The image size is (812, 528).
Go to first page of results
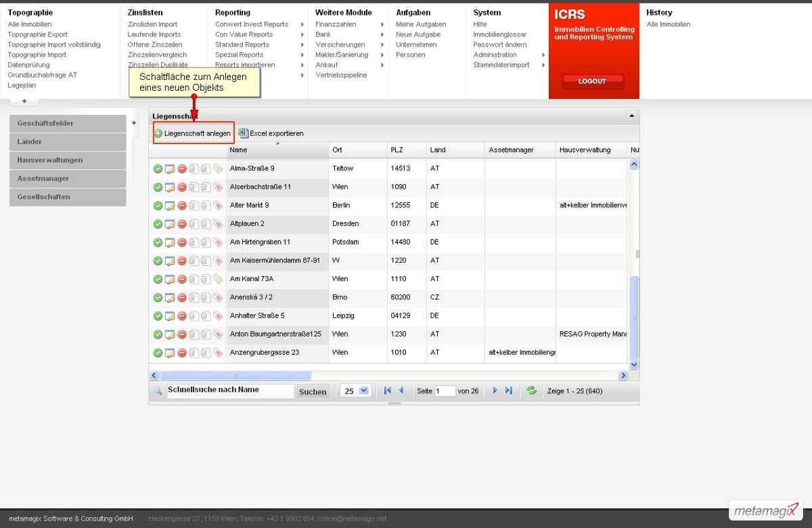[x=388, y=391]
